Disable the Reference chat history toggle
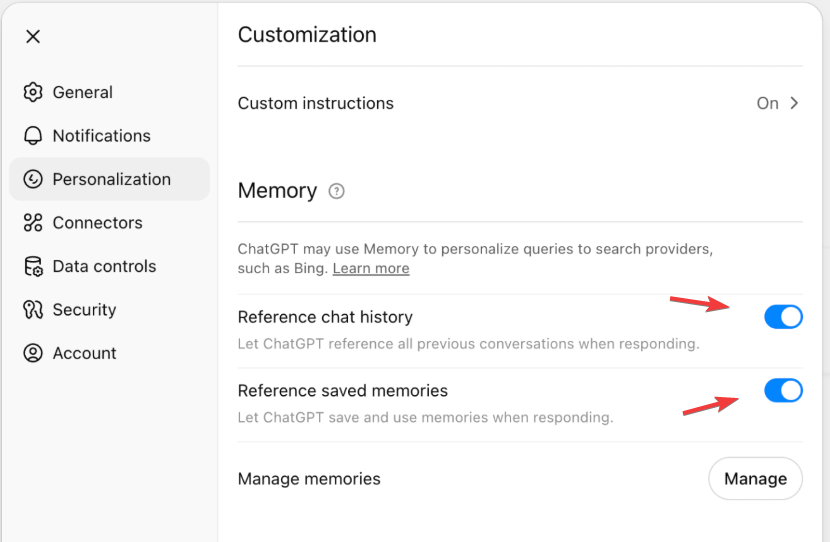This screenshot has height=542, width=830. point(783,317)
